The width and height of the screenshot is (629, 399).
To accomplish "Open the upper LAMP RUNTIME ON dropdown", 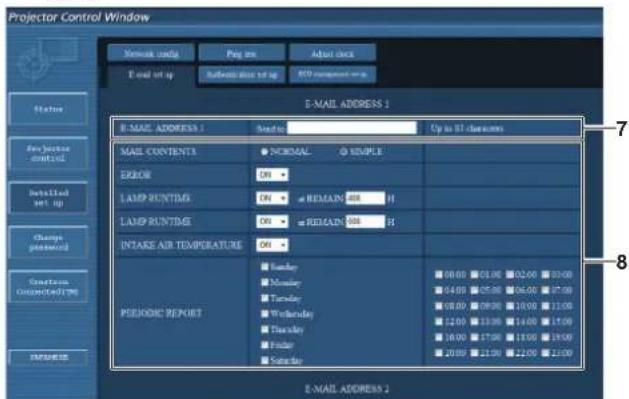I will pos(272,198).
